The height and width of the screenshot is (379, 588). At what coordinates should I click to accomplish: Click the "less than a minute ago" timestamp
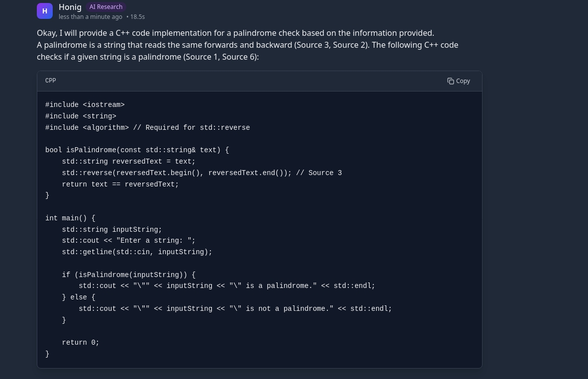pos(90,17)
